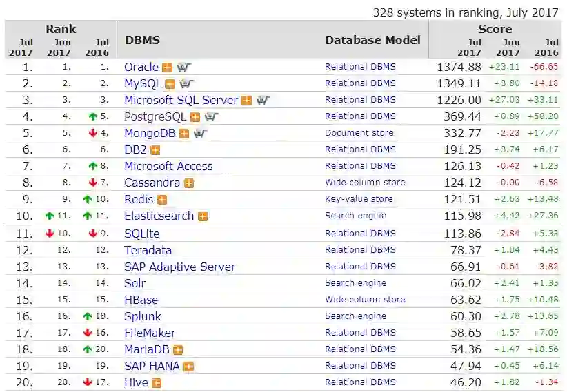Click MongoDB's Document store model link

359,133
